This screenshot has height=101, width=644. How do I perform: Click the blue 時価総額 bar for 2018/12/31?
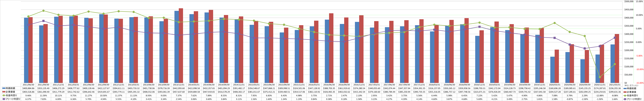coord(477,59)
